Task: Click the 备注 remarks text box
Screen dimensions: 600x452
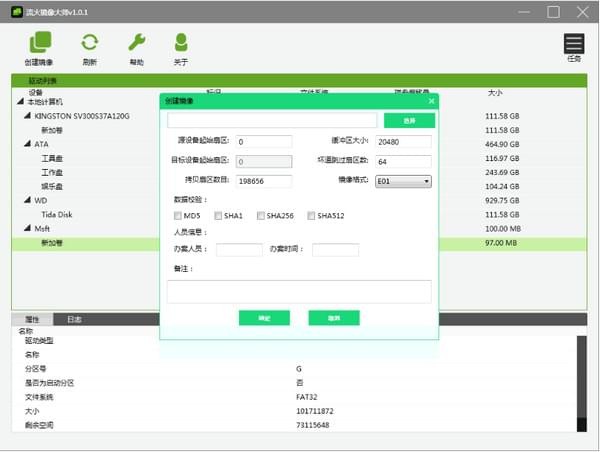Action: pos(298,291)
